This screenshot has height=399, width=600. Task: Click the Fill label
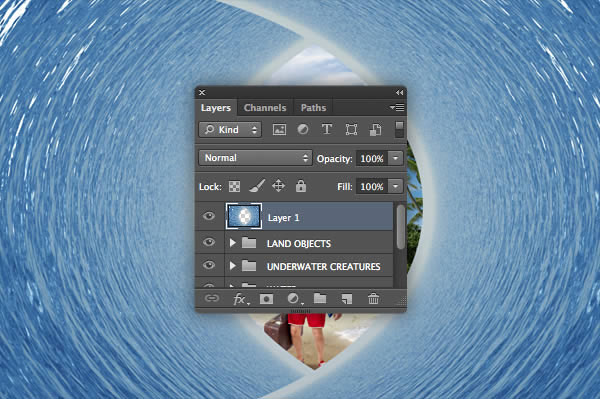click(344, 187)
